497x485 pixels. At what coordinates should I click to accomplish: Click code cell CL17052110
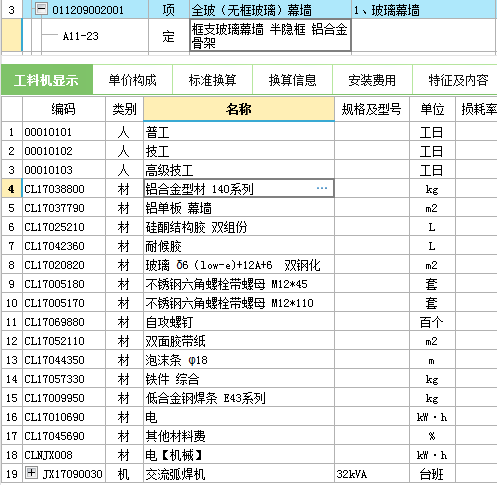[x=64, y=341]
